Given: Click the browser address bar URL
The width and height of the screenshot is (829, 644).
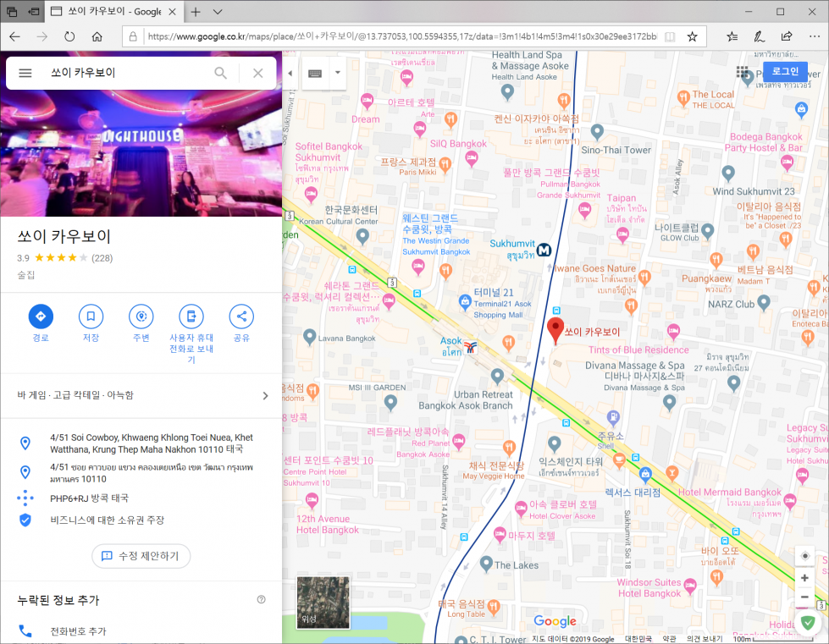Looking at the screenshot, I should 402,36.
